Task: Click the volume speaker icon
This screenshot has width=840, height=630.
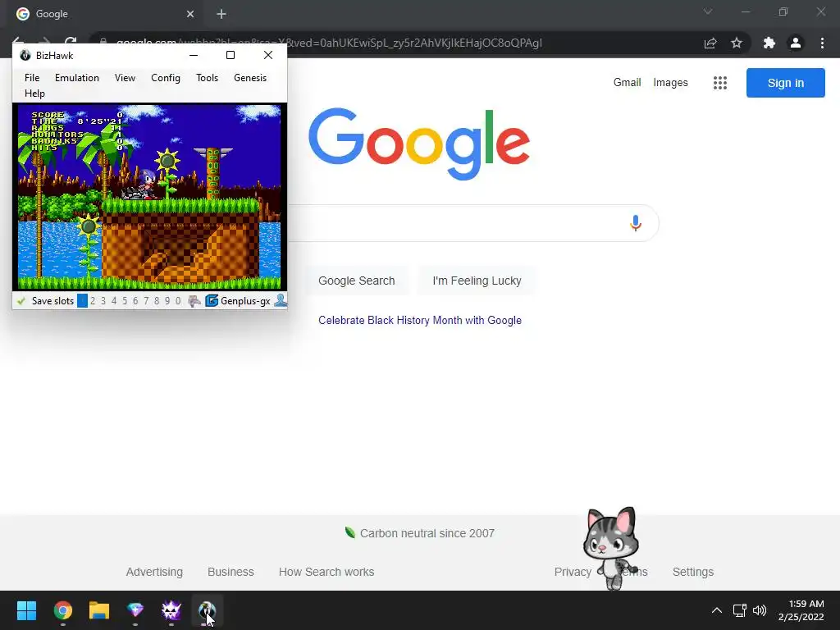Action: pos(759,610)
